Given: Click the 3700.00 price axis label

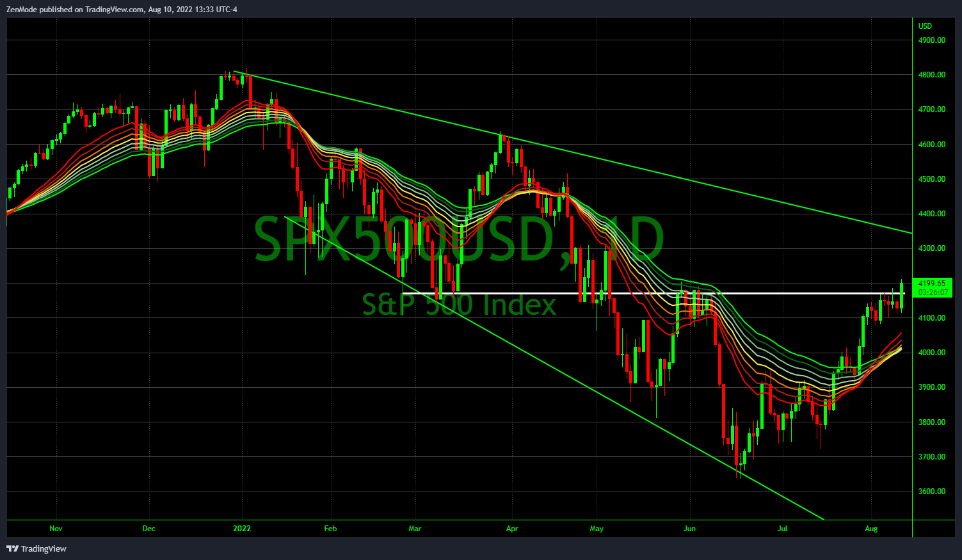Looking at the screenshot, I should point(932,457).
